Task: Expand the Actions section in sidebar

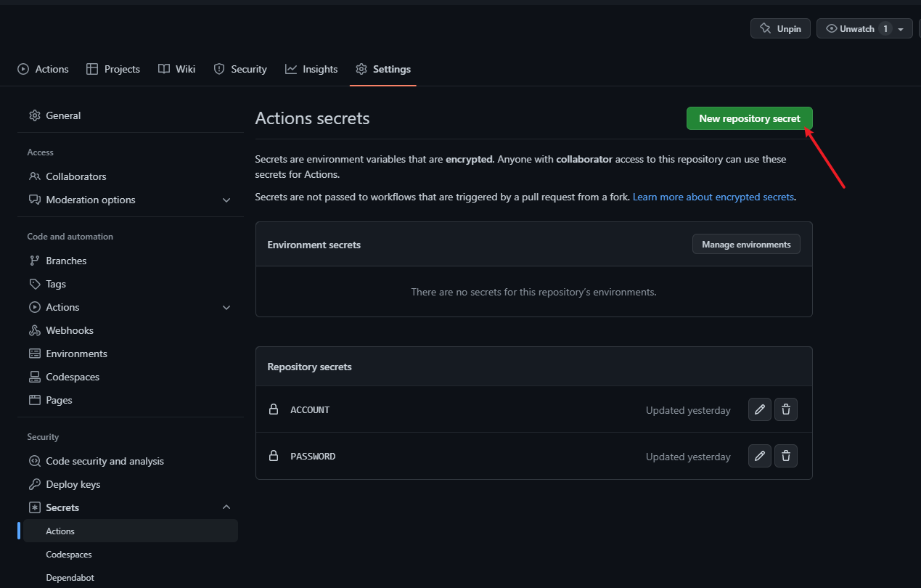Action: click(226, 308)
